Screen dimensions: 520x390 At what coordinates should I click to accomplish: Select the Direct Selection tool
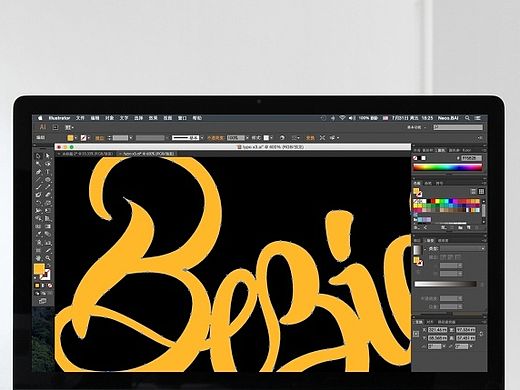pos(48,156)
